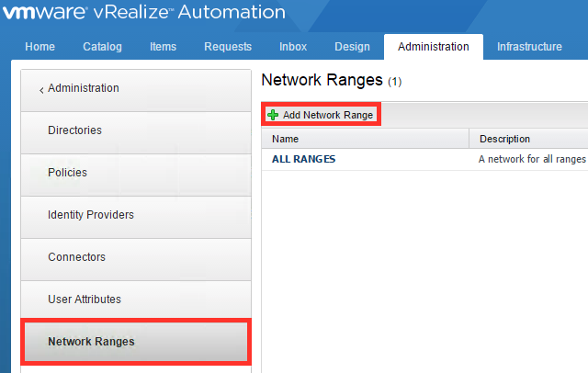Collapse back via the Administration chevron arrow
588x373 pixels.
click(41, 90)
